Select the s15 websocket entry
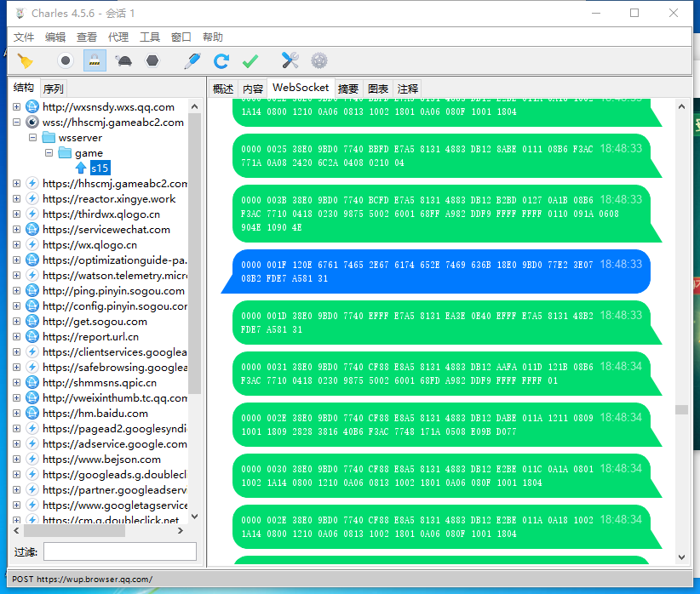The height and width of the screenshot is (594, 700). (100, 168)
